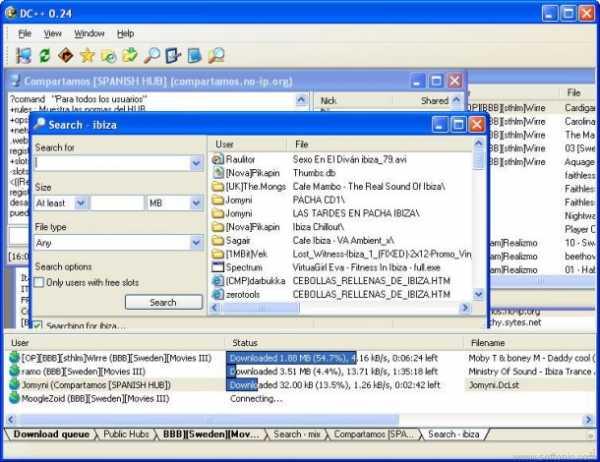Sort results by the File column header
The width and height of the screenshot is (600, 462).
point(380,144)
